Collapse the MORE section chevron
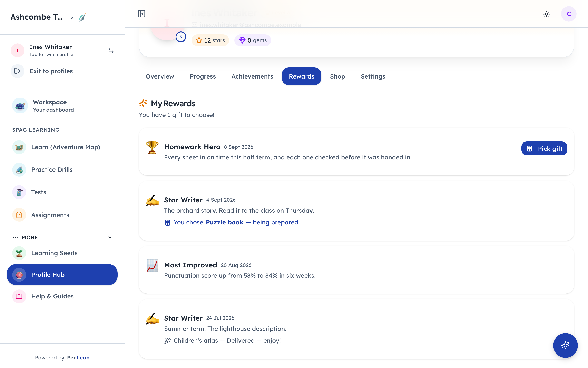The width and height of the screenshot is (588, 368). tap(110, 237)
